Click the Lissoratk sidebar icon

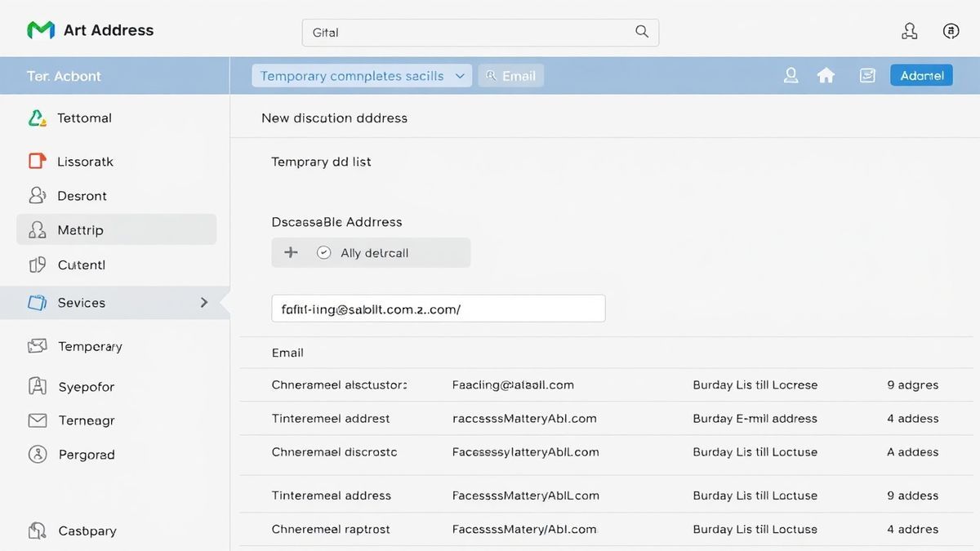pyautogui.click(x=38, y=161)
